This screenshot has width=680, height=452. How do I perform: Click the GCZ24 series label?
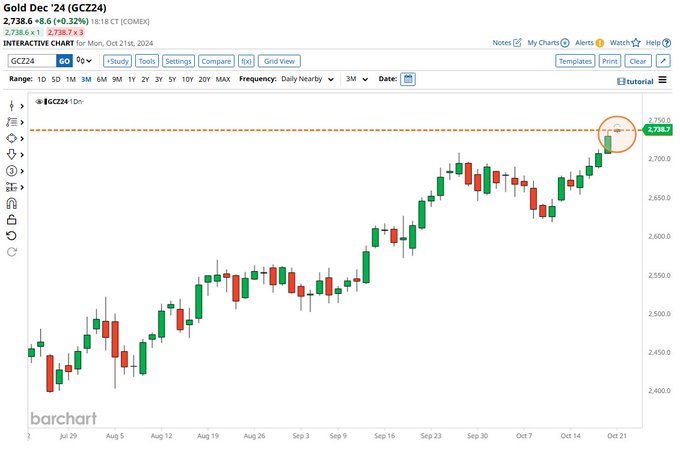click(x=57, y=102)
